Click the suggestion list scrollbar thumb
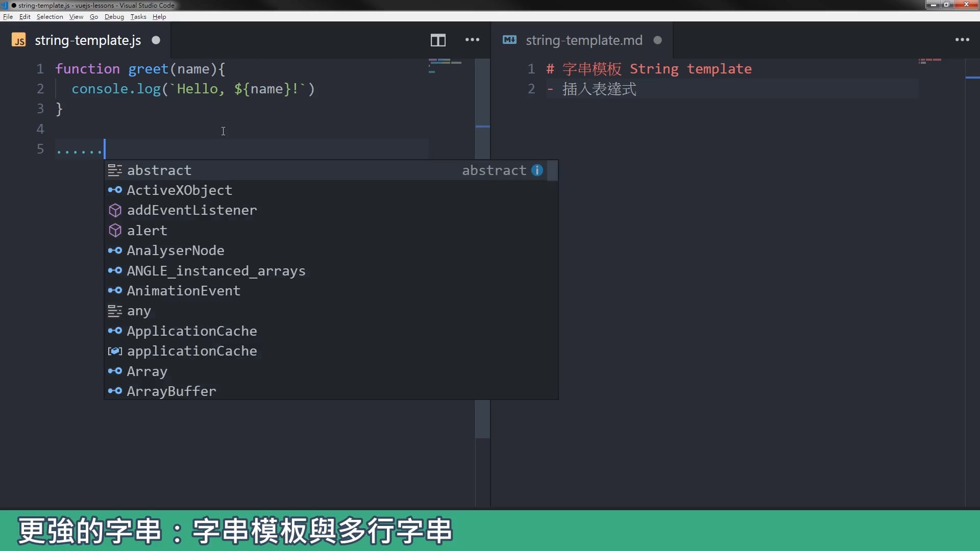 point(552,171)
